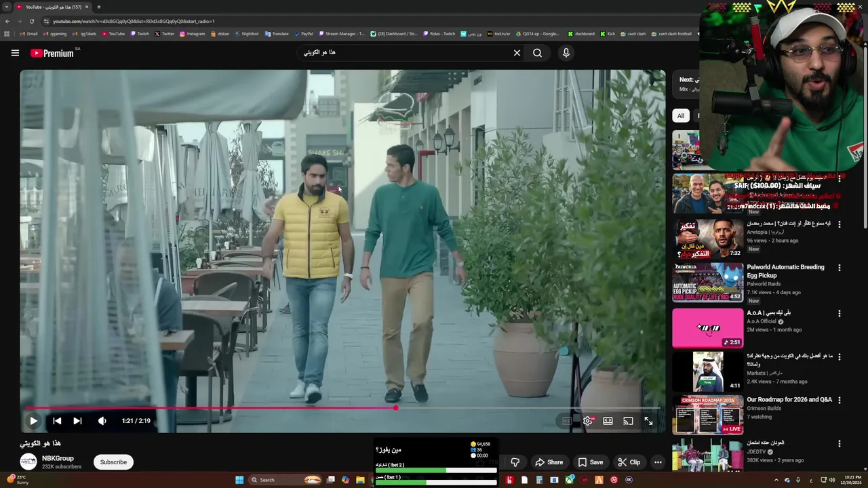Create a Clip of the video
The width and height of the screenshot is (868, 488).
click(x=629, y=462)
